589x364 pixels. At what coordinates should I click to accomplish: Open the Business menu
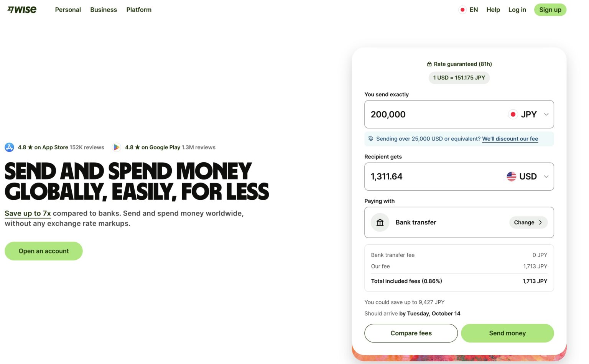104,10
